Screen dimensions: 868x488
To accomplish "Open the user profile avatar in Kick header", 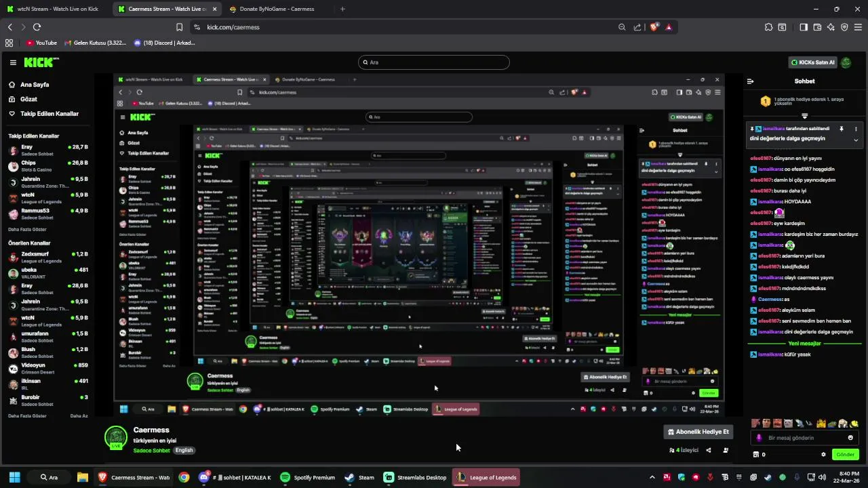I will click(x=846, y=62).
